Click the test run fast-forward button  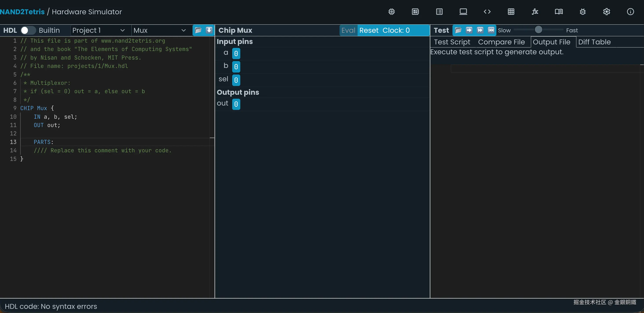click(480, 30)
